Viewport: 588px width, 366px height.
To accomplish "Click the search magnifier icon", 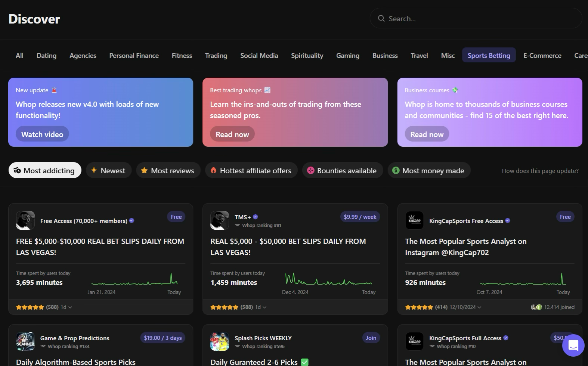I will pyautogui.click(x=381, y=18).
